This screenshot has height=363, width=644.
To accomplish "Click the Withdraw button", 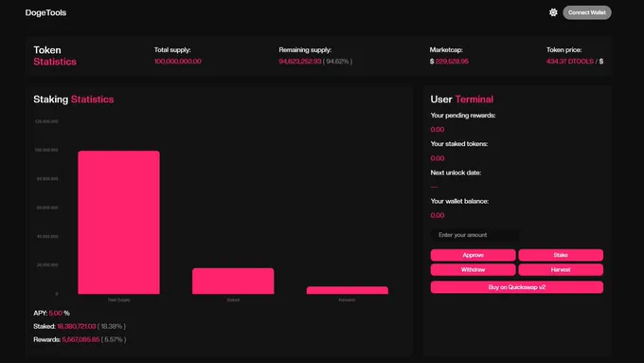I will (x=473, y=270).
